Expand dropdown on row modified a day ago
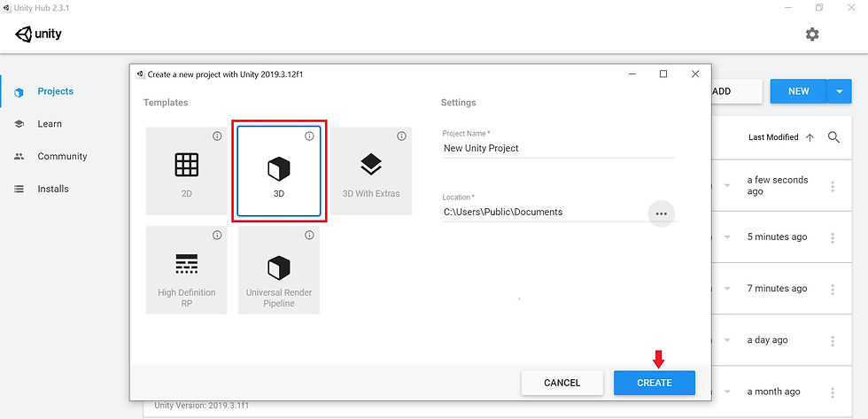The height and width of the screenshot is (419, 868). (x=727, y=340)
